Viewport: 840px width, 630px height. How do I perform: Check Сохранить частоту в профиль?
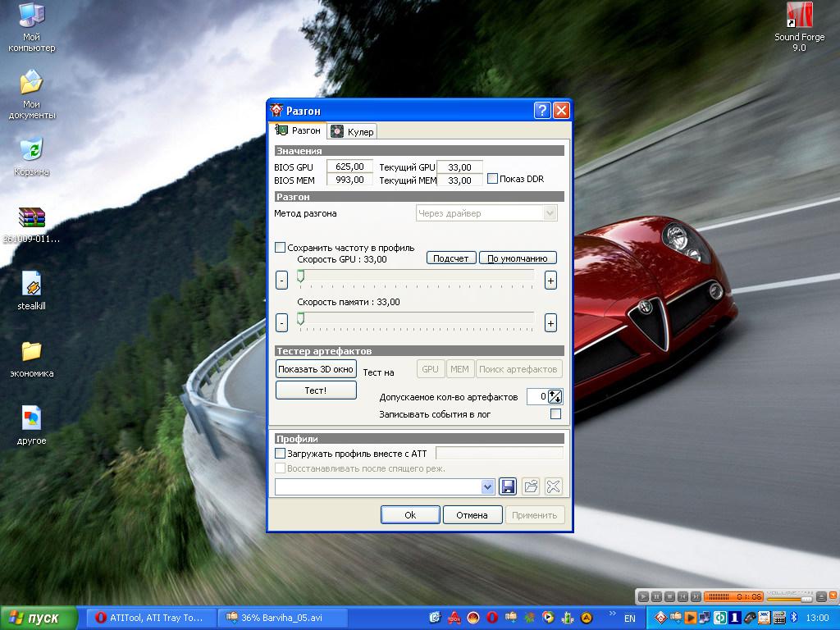tap(280, 248)
